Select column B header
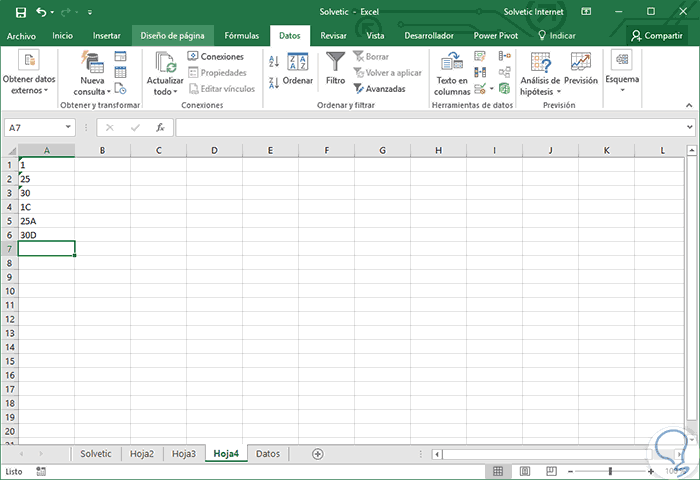 point(102,150)
